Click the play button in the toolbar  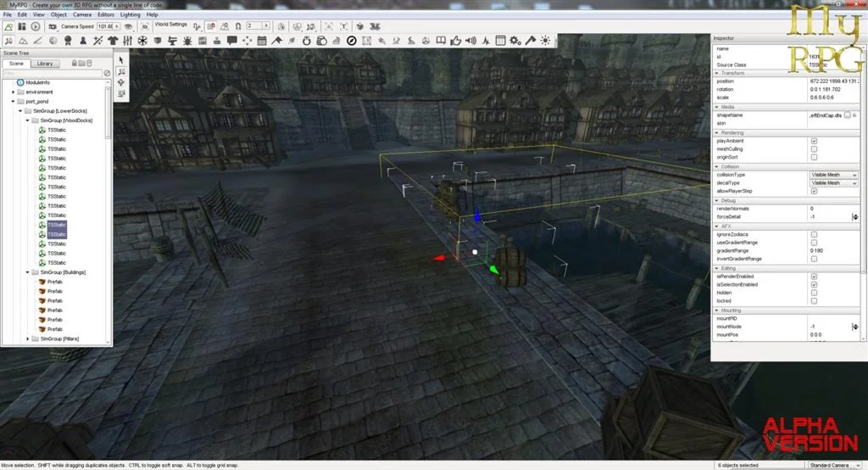pyautogui.click(x=36, y=26)
